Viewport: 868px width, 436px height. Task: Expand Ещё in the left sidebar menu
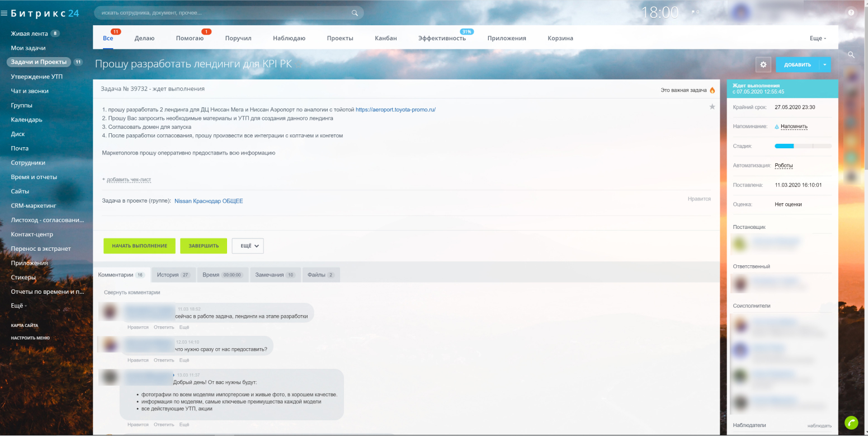(18, 306)
